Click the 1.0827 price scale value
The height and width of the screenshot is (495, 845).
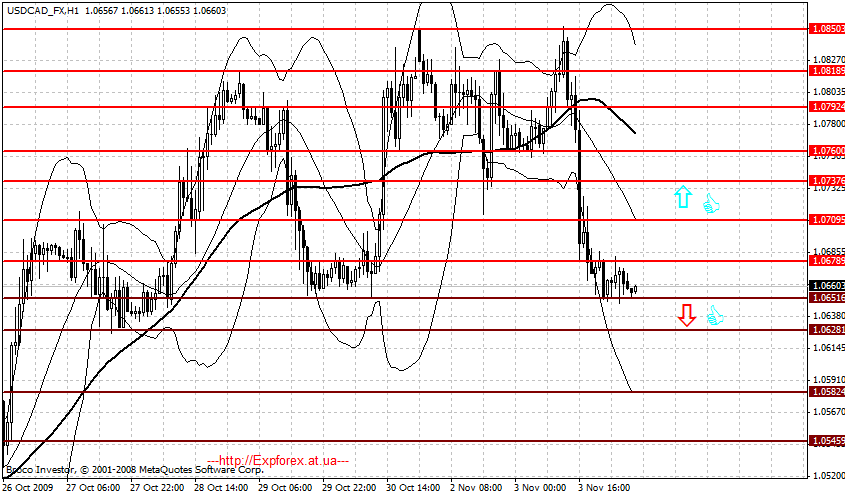(x=828, y=59)
